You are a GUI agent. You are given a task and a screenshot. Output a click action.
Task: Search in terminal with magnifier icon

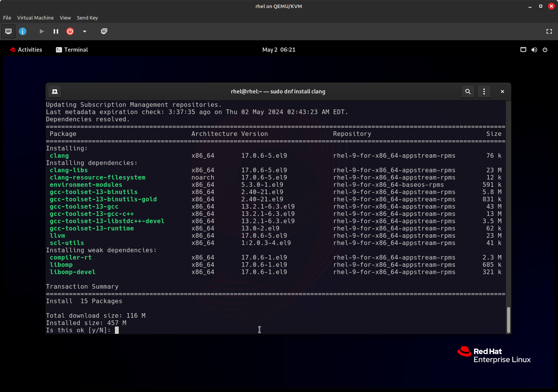[468, 91]
